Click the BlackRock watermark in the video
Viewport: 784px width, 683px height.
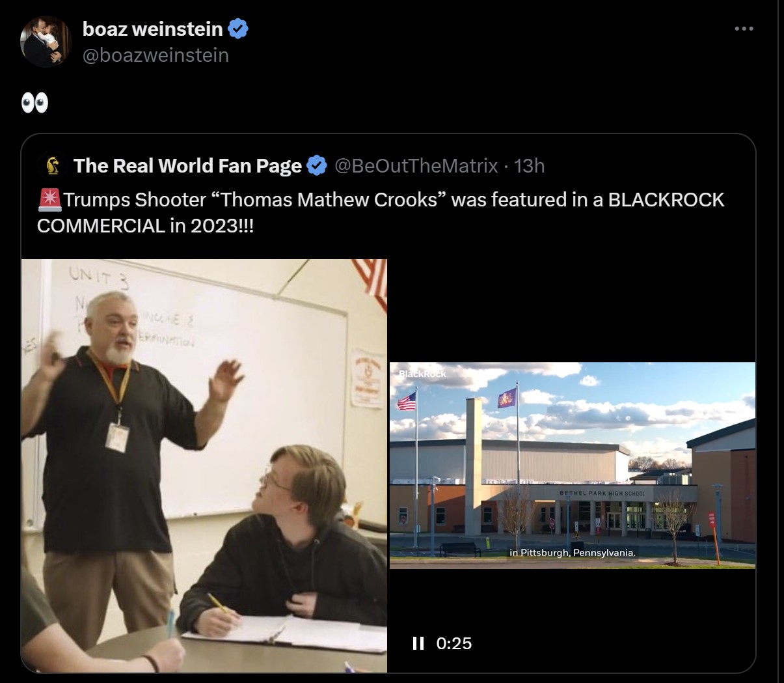click(422, 374)
